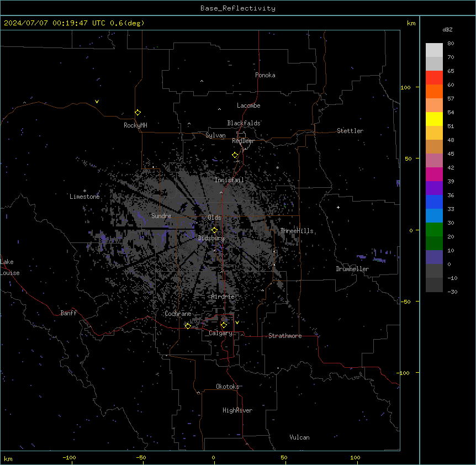
Task: Pick the royal blue 33-36 dBZ legend swatch
Action: [x=434, y=202]
